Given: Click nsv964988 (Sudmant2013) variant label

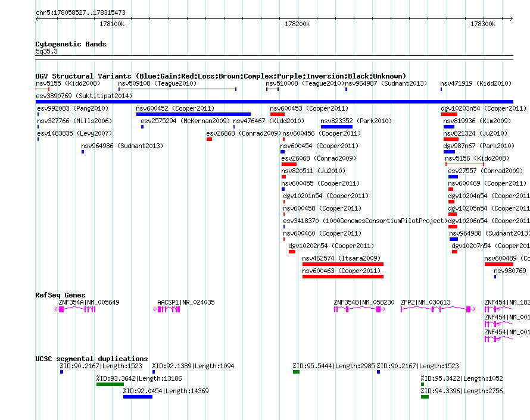Looking at the screenshot, I should [490, 233].
